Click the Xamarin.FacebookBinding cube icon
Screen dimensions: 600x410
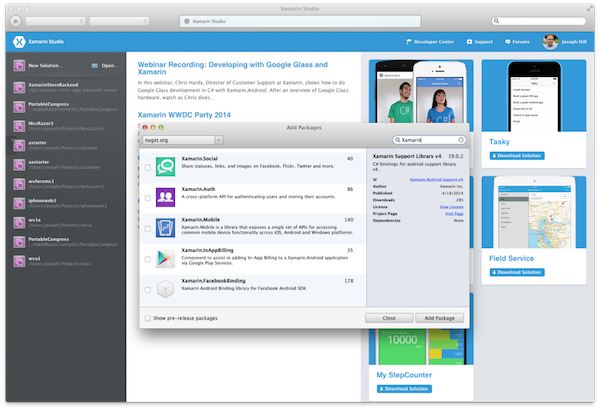pos(165,289)
